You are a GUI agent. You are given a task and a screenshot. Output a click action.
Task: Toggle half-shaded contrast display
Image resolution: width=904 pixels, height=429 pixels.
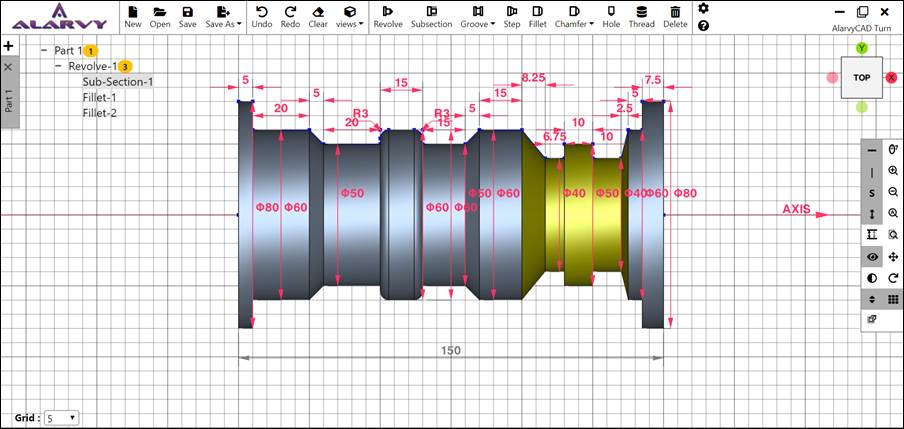872,278
